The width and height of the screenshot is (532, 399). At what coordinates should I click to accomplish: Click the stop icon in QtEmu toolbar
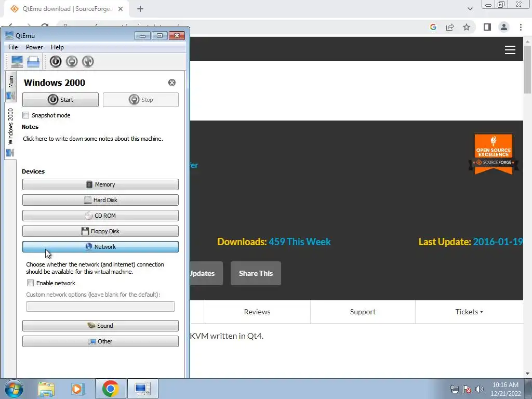click(x=72, y=61)
